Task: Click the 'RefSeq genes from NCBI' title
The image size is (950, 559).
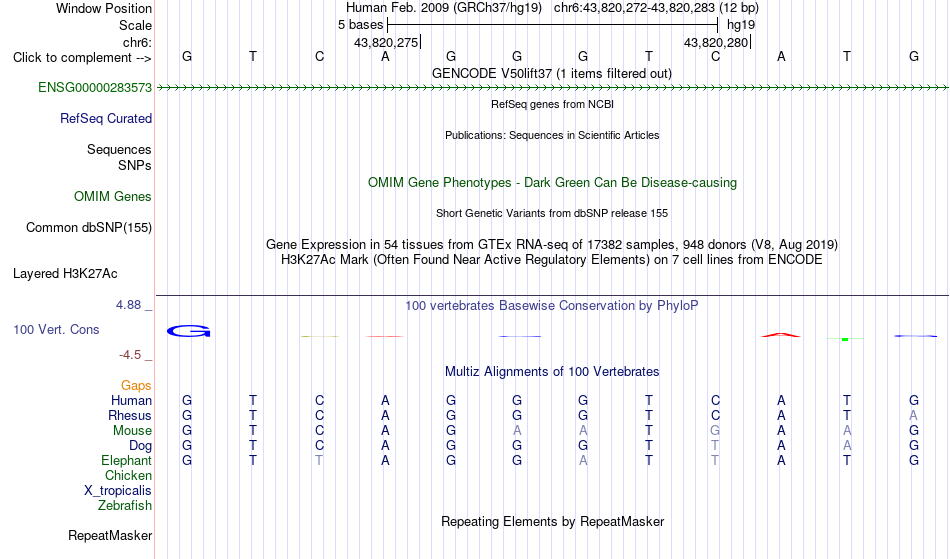Action: point(552,104)
